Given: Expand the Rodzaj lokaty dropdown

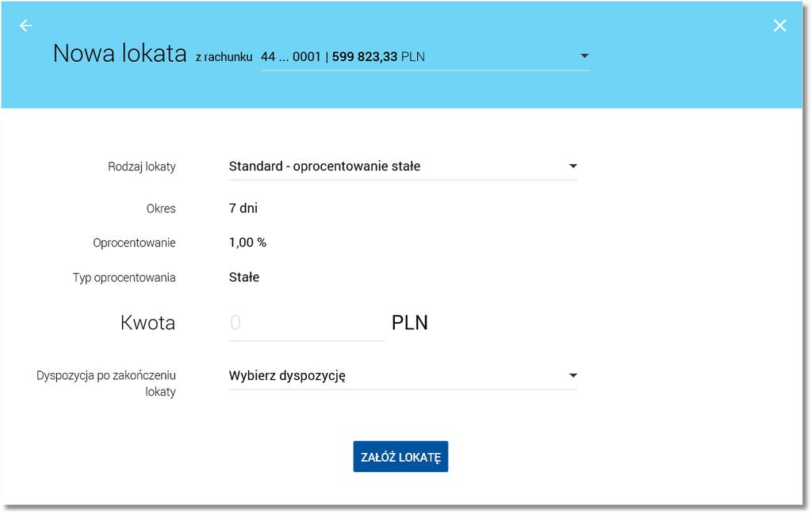Looking at the screenshot, I should 403,167.
